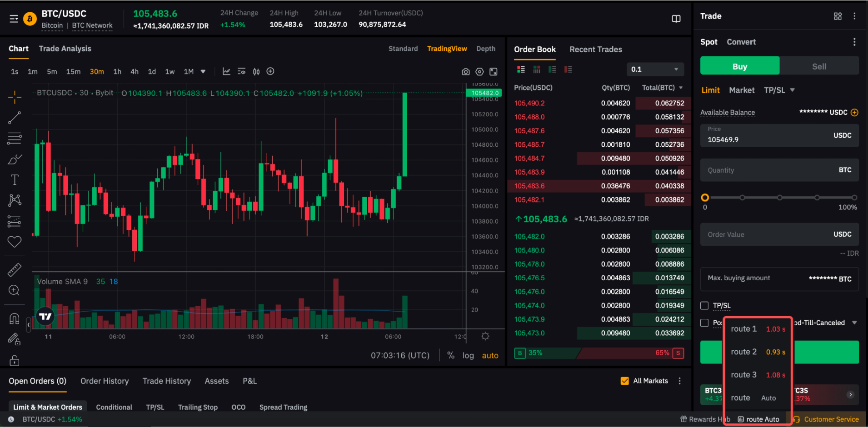Switch to the Recent Trades tab

(595, 50)
